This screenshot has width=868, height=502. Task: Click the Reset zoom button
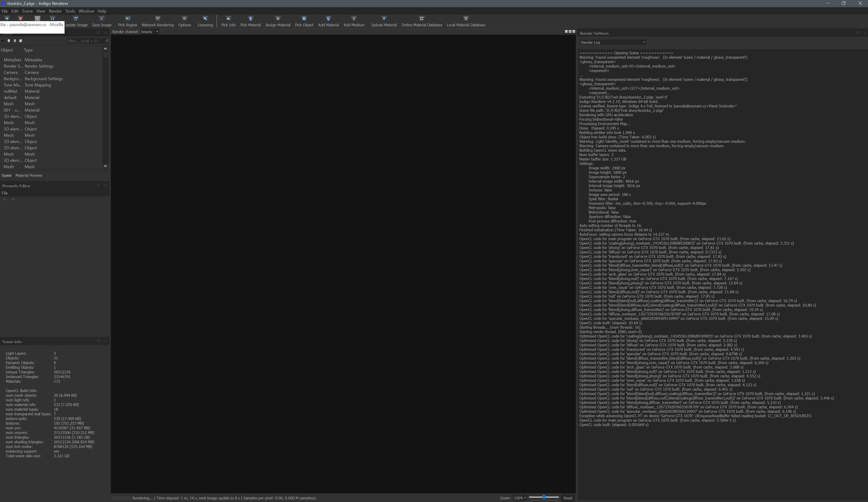click(568, 498)
